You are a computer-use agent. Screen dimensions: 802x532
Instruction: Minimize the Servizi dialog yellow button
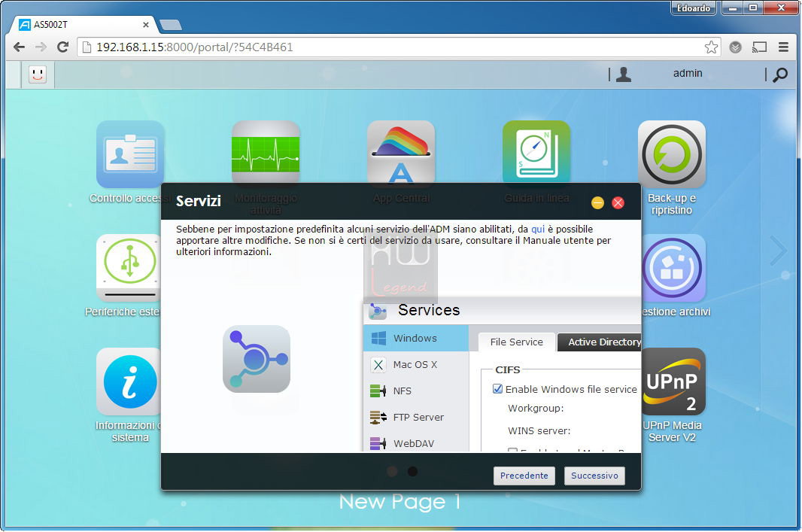click(x=597, y=202)
